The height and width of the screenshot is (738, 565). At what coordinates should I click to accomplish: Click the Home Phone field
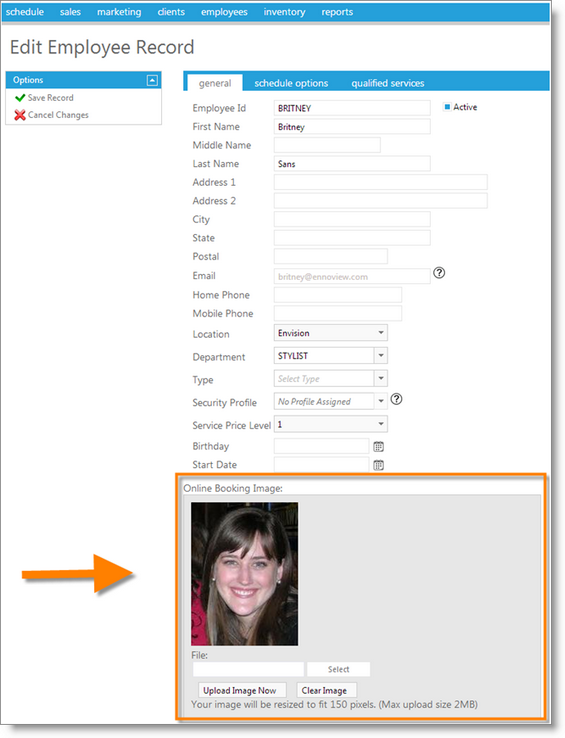pyautogui.click(x=338, y=295)
